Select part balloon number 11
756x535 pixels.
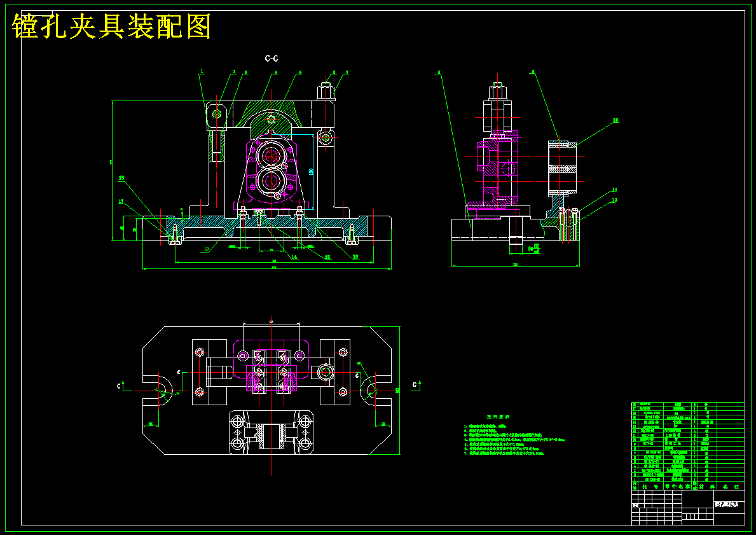pyautogui.click(x=614, y=190)
